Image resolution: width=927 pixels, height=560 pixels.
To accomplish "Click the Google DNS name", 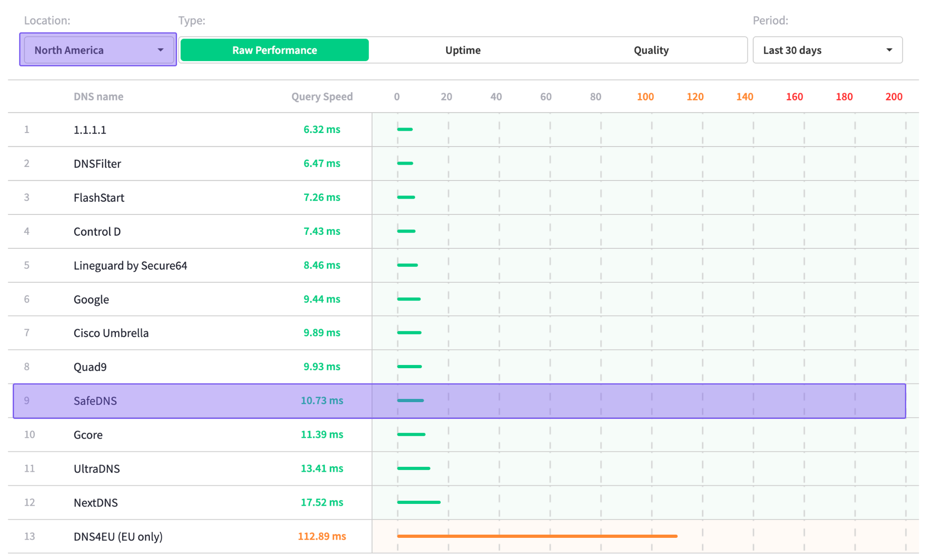I will tap(91, 299).
